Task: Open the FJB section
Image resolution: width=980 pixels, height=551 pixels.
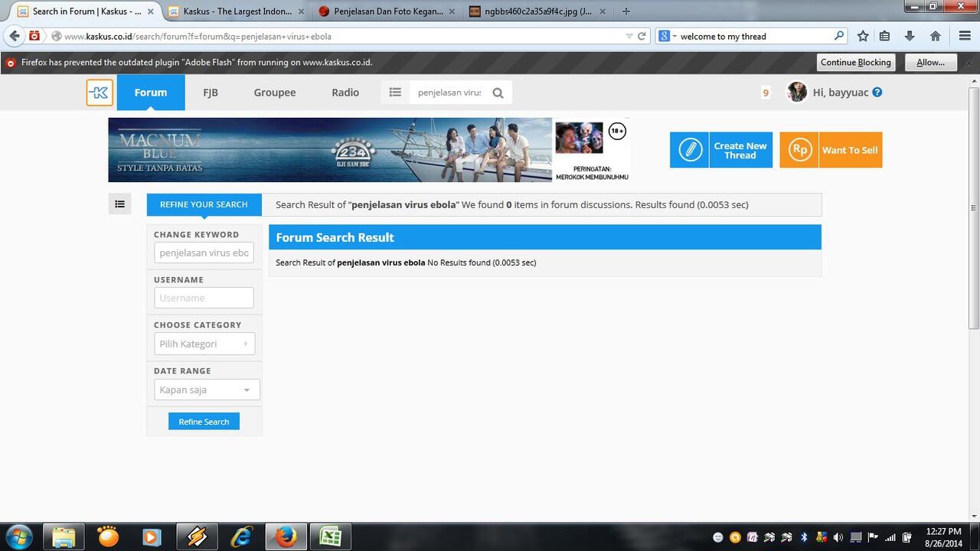Action: [211, 93]
